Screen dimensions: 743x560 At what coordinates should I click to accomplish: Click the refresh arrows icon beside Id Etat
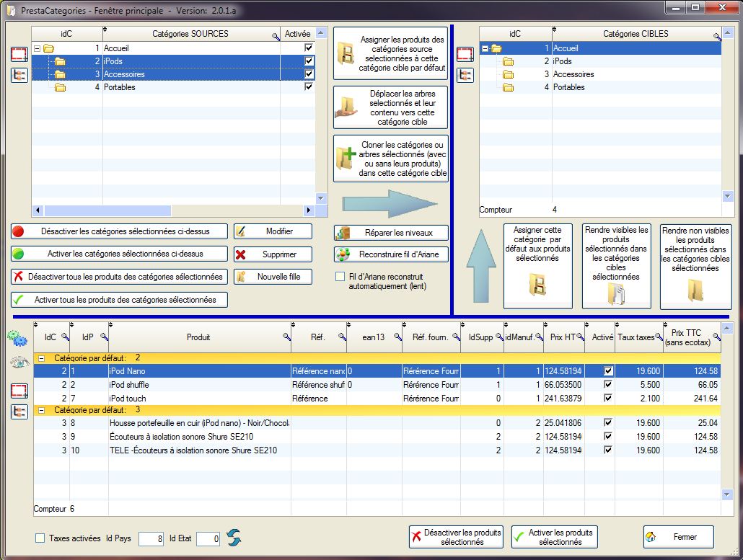233,538
